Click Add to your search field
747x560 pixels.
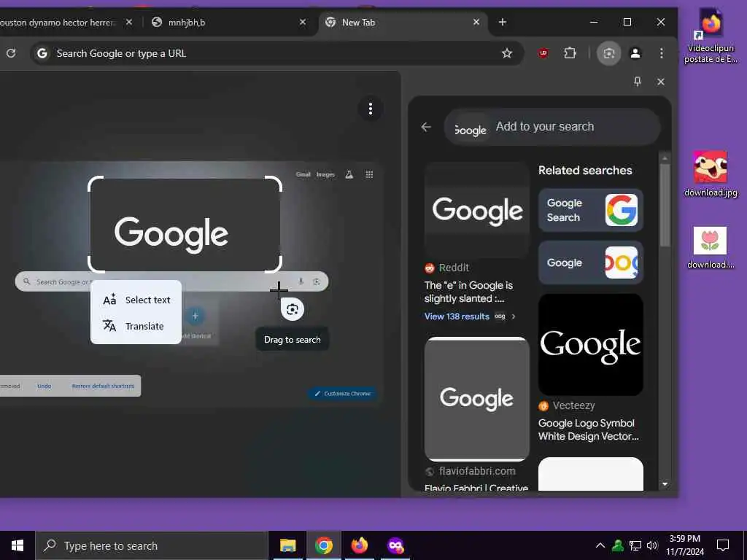[551, 127]
